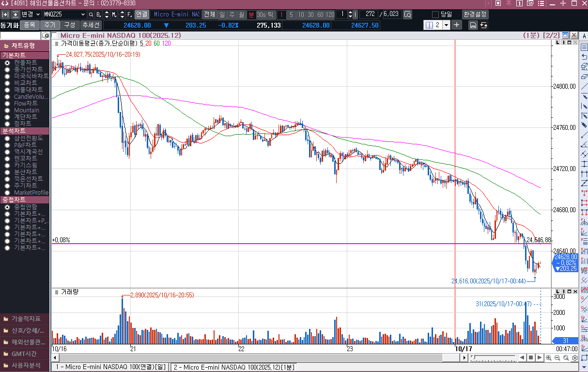Click the 연결 button
Image resolution: width=588 pixels, height=372 pixels.
tap(142, 14)
